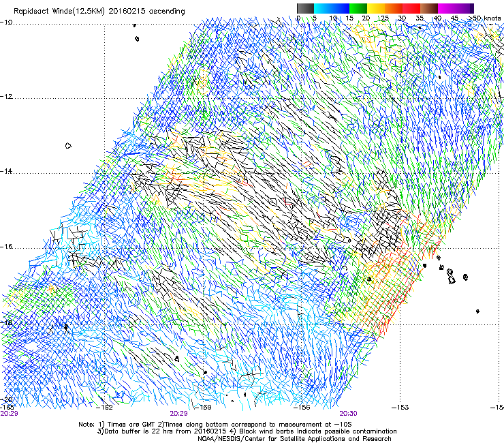This screenshot has height=443, width=504.
Task: Click the latitude label "-12"
Action: point(6,97)
